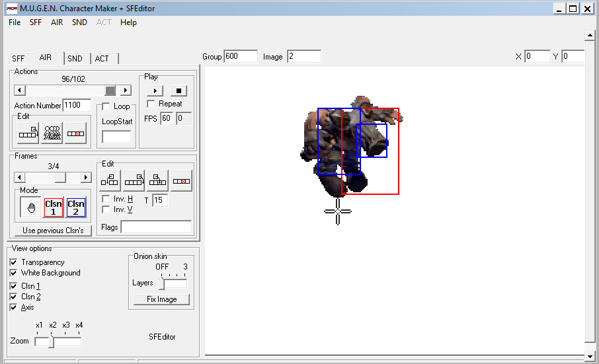The height and width of the screenshot is (364, 599).
Task: Toggle Inv. V checkbox
Action: click(x=106, y=209)
